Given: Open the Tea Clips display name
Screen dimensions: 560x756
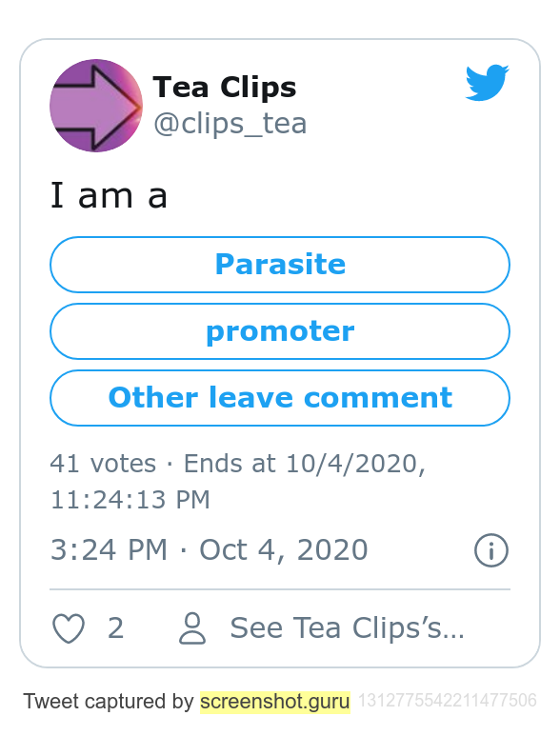Looking at the screenshot, I should coord(225,88).
